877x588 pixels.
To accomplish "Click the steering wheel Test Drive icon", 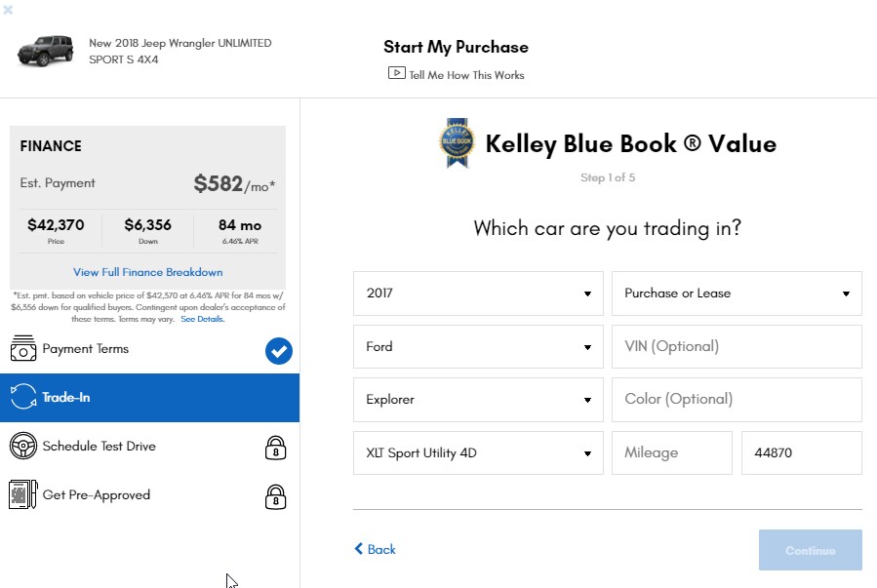I will 23,446.
